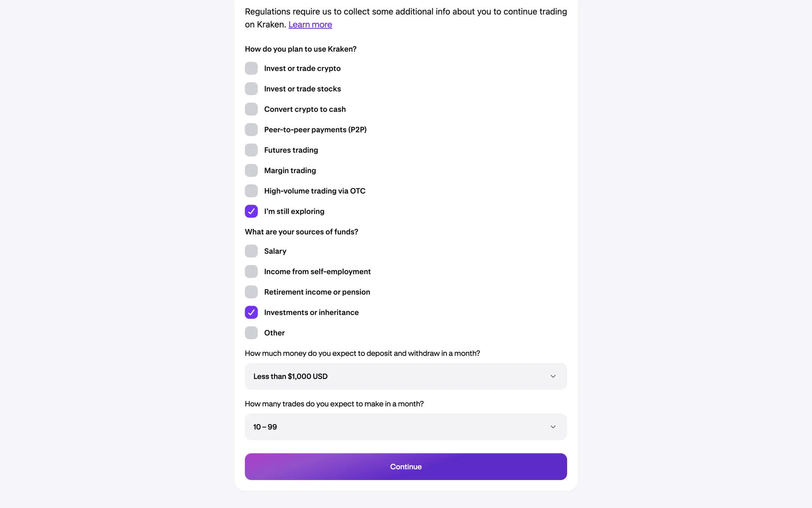Tick Retirement income or pension box

click(251, 292)
